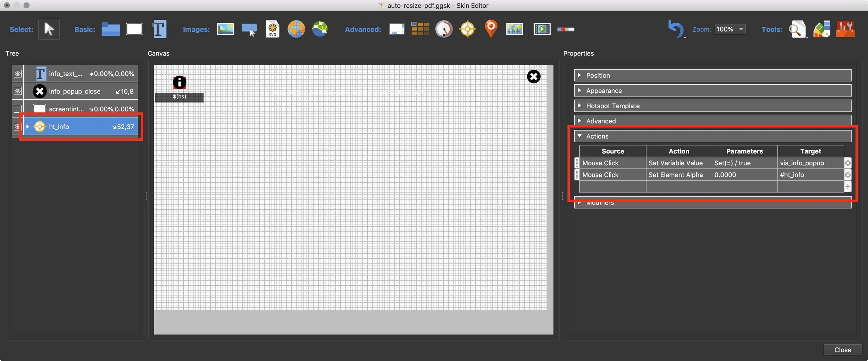The height and width of the screenshot is (361, 868).
Task: Add a Hotspot Template target element
Action: coord(467,29)
